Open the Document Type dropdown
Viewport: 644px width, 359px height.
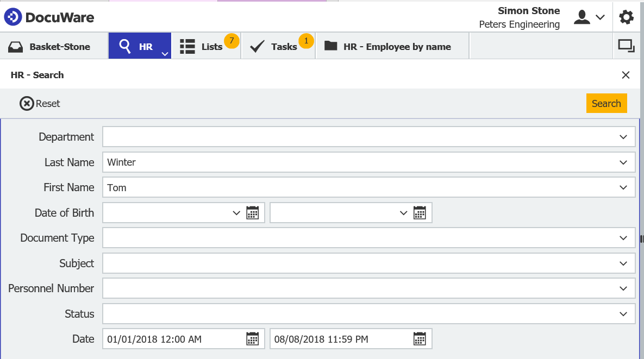623,237
